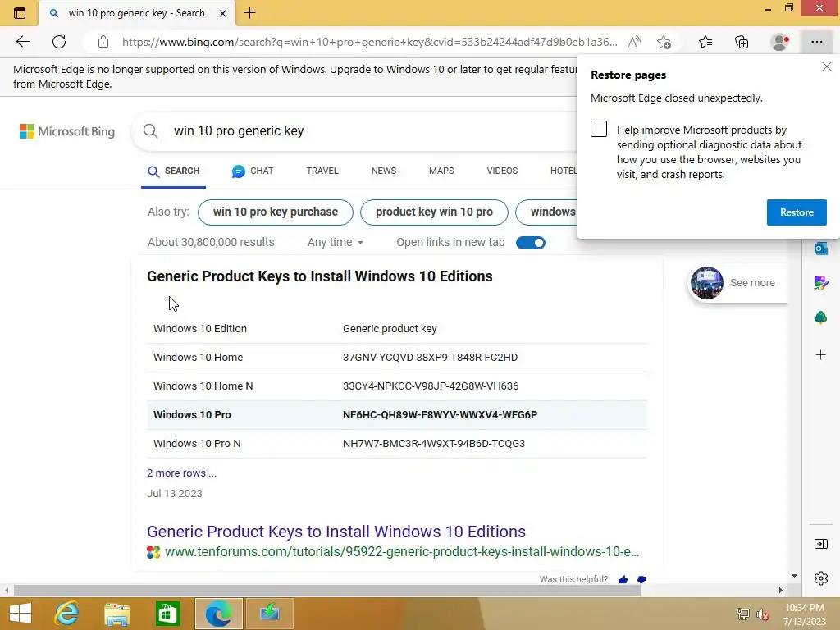The height and width of the screenshot is (630, 840).
Task: Switch to the SEARCH tab
Action: pos(174,171)
